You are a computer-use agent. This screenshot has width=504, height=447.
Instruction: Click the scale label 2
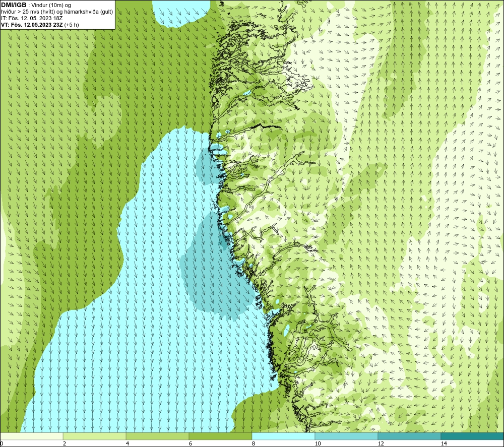pyautogui.click(x=65, y=444)
